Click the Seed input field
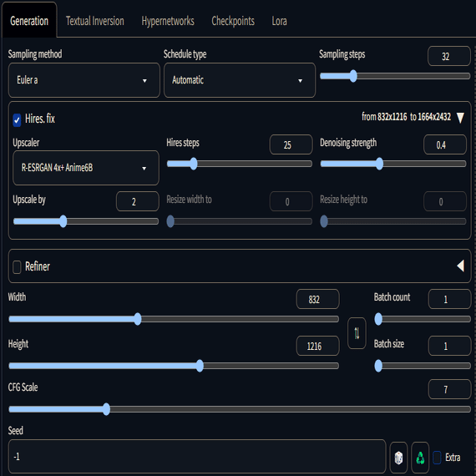Screen dimensions: 476x476 197,456
